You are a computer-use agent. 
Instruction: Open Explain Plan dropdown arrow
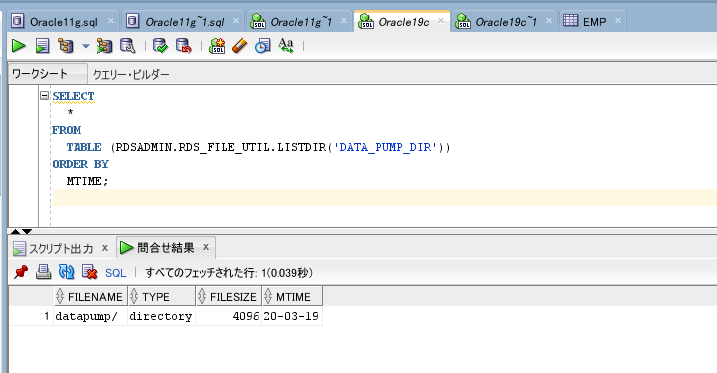[x=86, y=46]
